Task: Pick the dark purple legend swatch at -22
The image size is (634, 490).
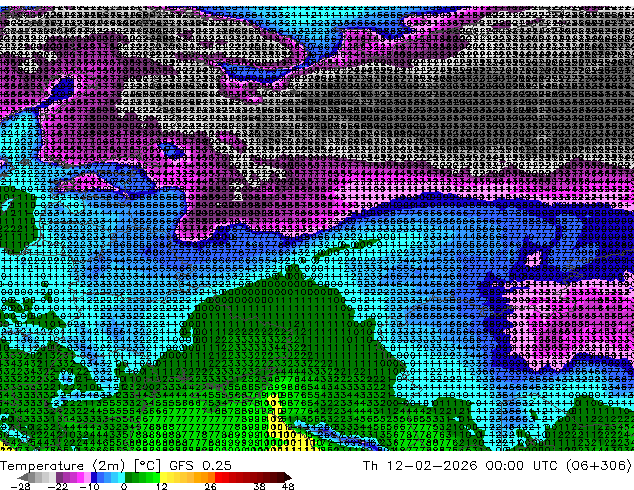Action: pyautogui.click(x=59, y=477)
